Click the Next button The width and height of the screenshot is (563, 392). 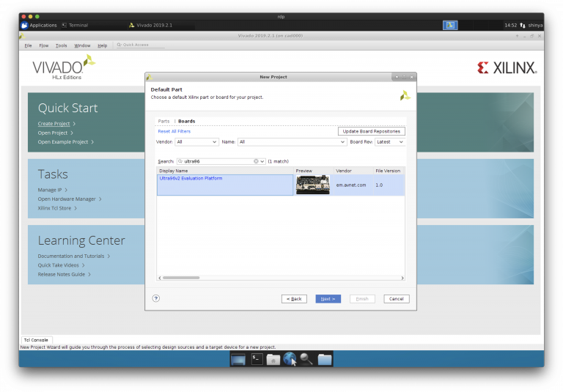(328, 299)
